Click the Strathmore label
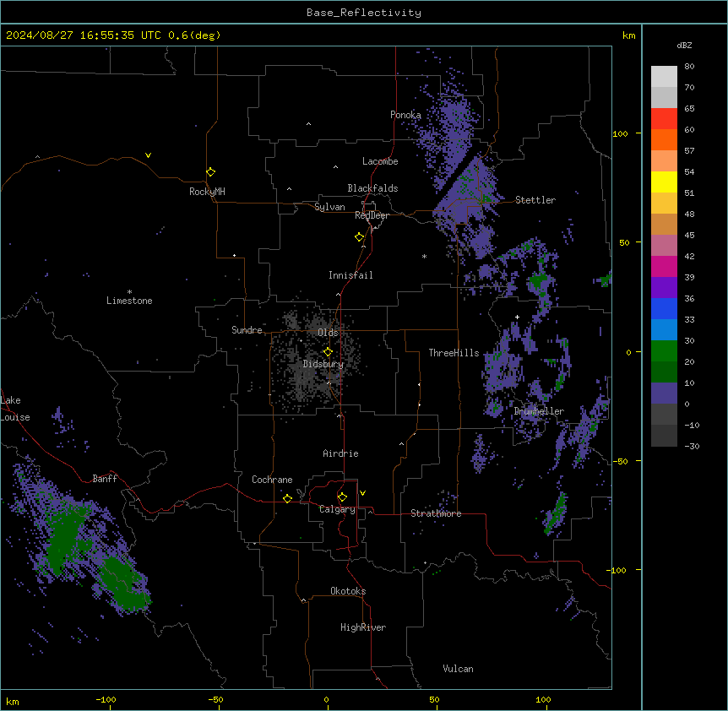The height and width of the screenshot is (711, 728). pyautogui.click(x=436, y=513)
